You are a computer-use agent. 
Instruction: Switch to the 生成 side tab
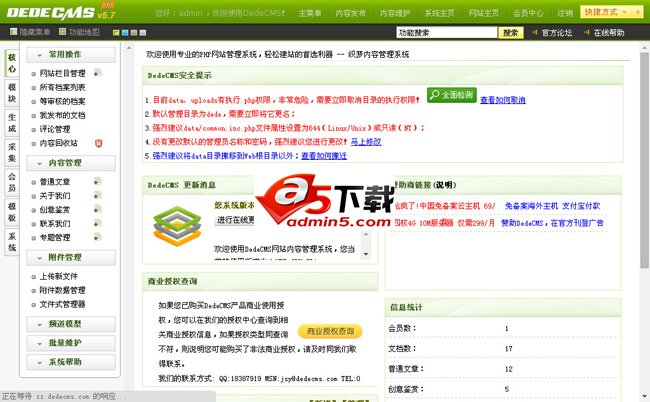click(12, 123)
